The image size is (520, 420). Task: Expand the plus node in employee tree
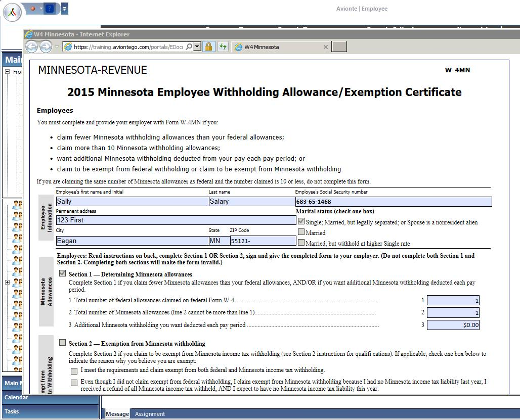point(7,282)
